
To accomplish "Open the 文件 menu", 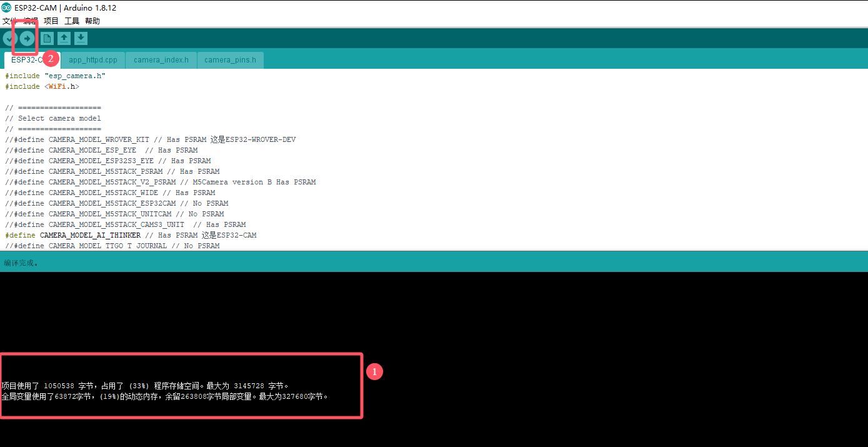I will coord(10,21).
